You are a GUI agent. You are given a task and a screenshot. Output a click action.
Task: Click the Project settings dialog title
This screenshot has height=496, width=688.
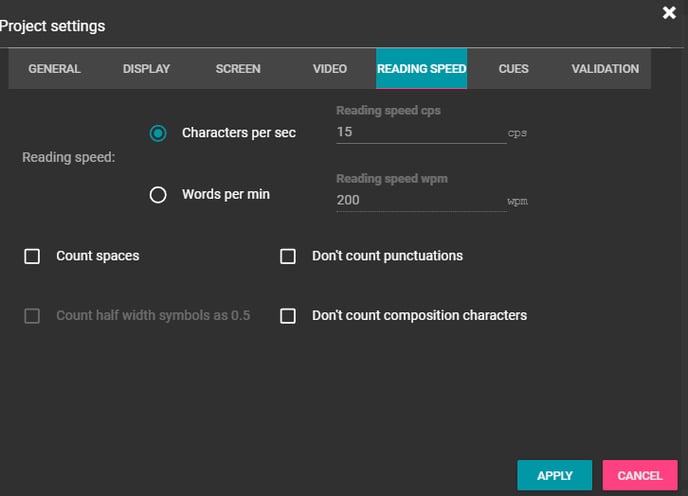click(52, 26)
